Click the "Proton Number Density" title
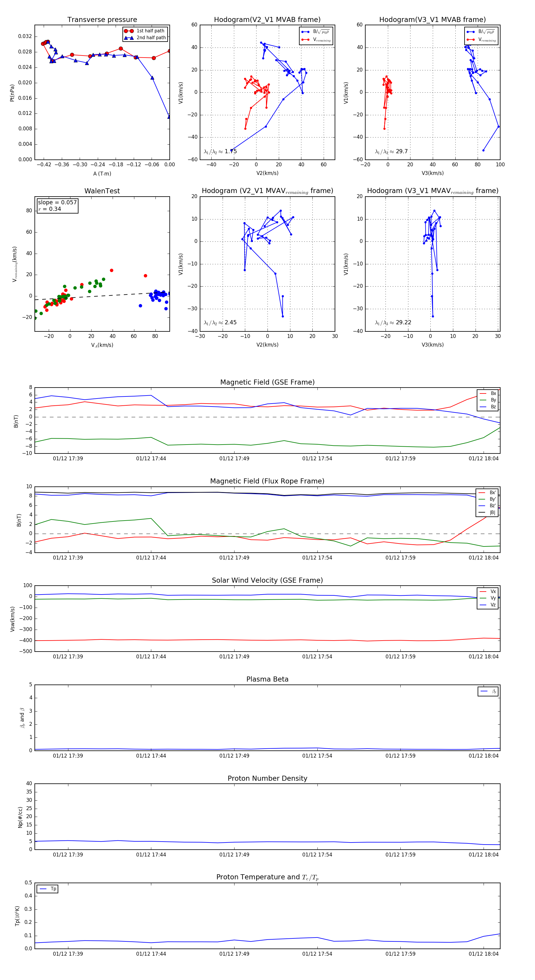 267,778
